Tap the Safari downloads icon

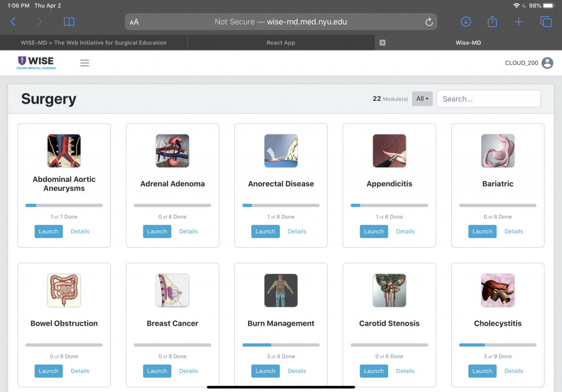click(465, 22)
